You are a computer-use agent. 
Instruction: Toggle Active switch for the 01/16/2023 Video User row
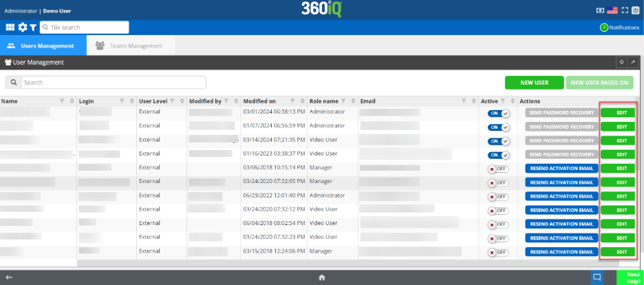[x=497, y=154]
